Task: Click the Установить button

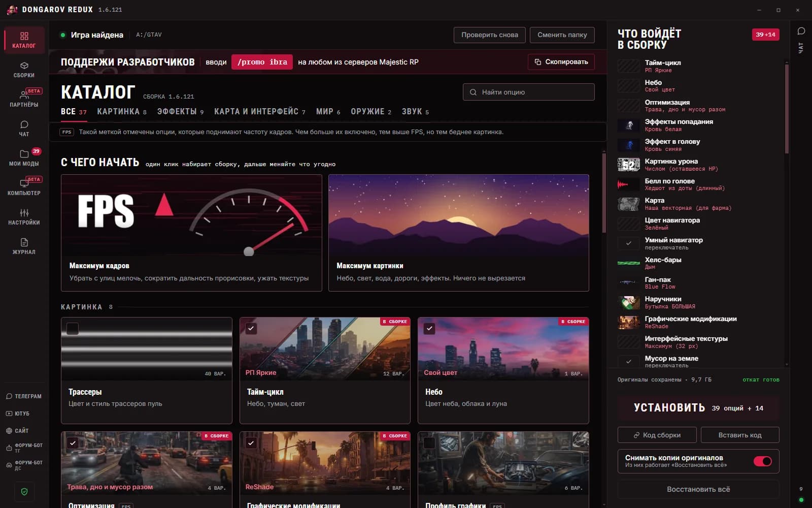Action: point(698,408)
